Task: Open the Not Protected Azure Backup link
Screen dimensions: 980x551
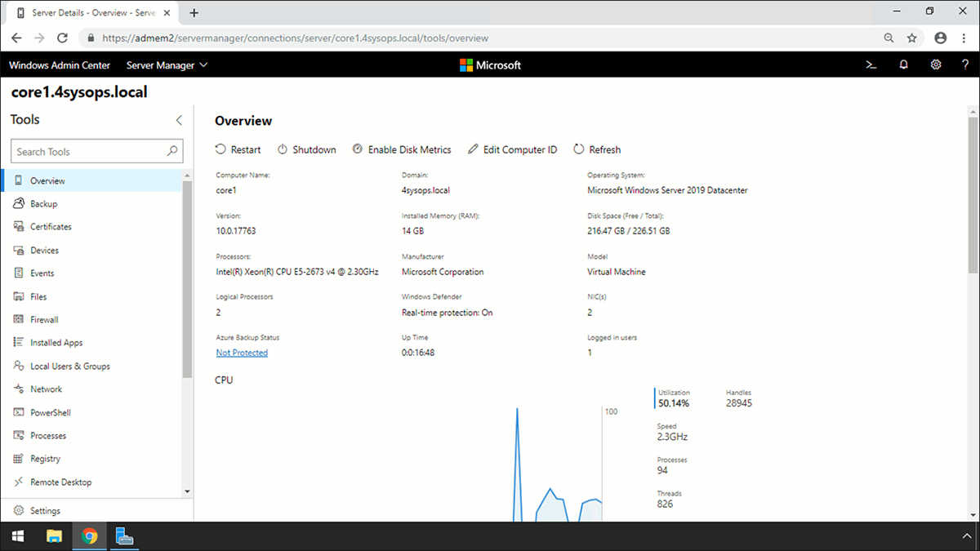Action: click(242, 352)
